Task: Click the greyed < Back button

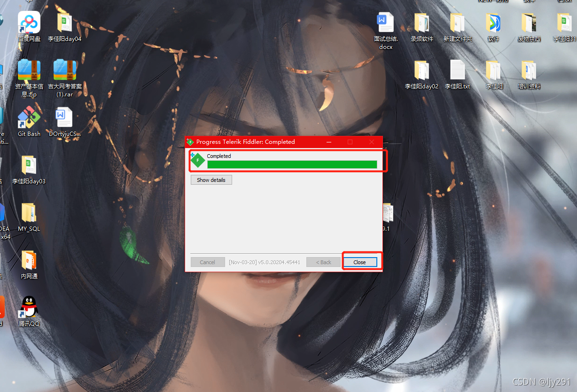Action: [323, 262]
